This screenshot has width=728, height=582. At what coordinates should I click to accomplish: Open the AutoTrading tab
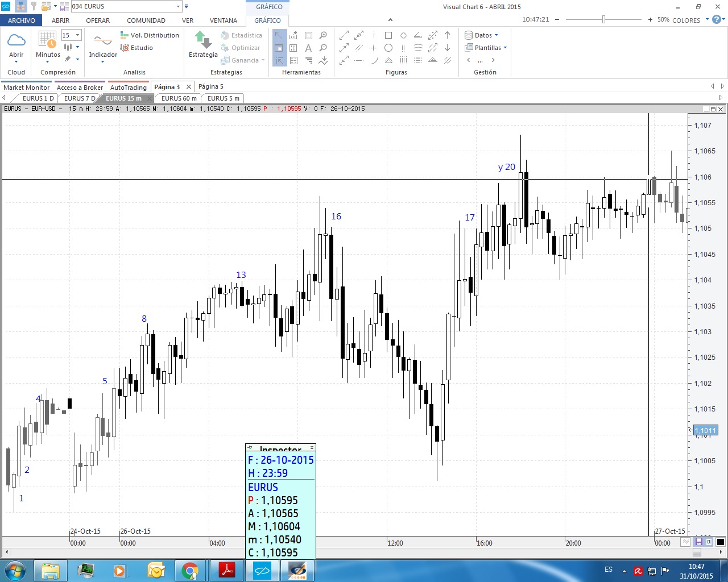(129, 88)
